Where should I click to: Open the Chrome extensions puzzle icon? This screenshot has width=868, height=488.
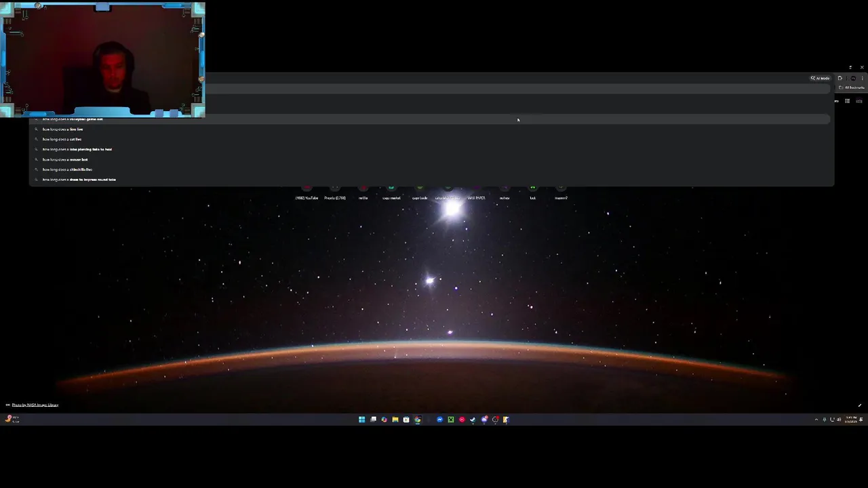click(x=840, y=78)
